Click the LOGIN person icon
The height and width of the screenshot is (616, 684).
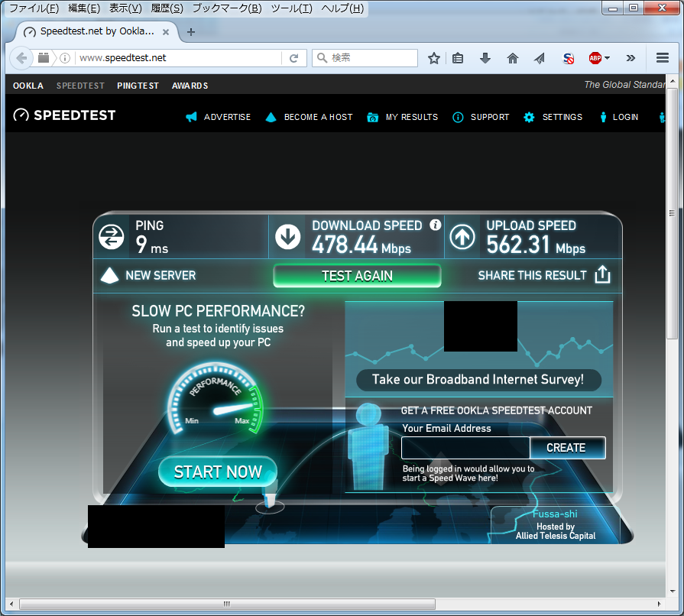point(603,117)
